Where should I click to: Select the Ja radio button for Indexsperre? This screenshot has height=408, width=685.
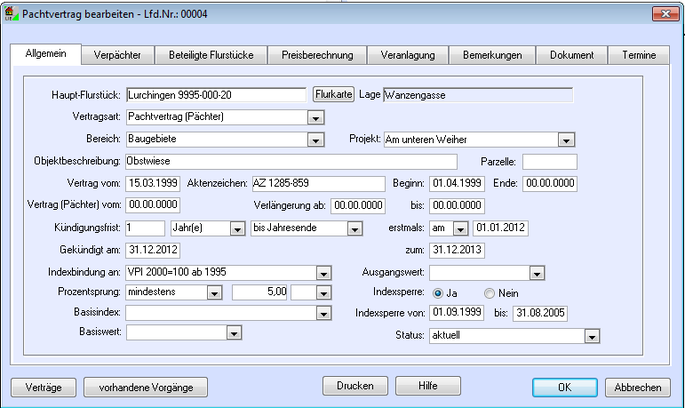tap(437, 293)
